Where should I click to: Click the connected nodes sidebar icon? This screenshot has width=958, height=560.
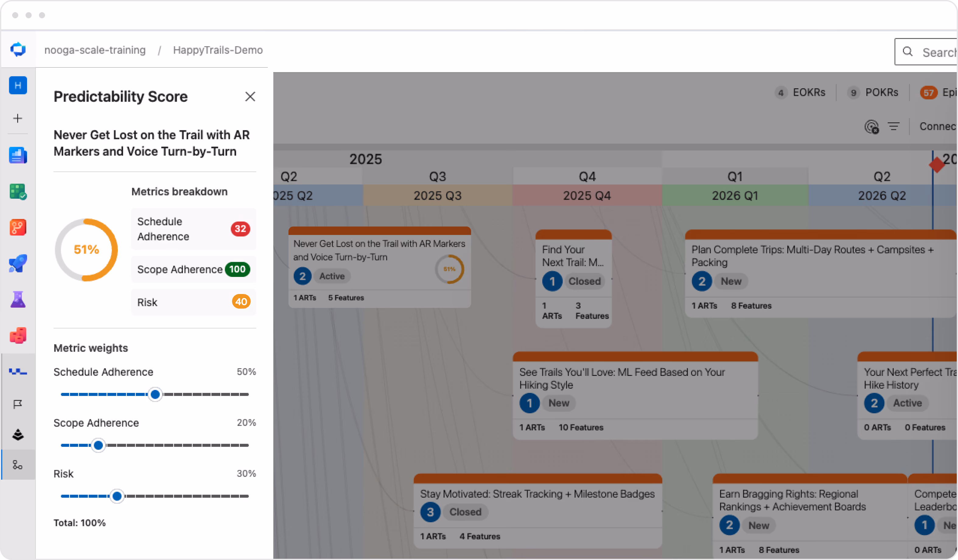coord(18,464)
